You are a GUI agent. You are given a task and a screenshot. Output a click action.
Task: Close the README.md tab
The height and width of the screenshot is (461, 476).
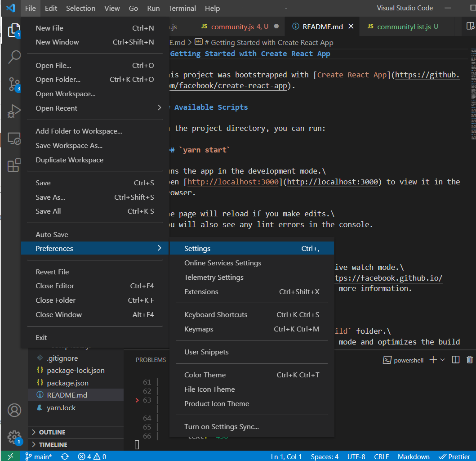click(351, 27)
